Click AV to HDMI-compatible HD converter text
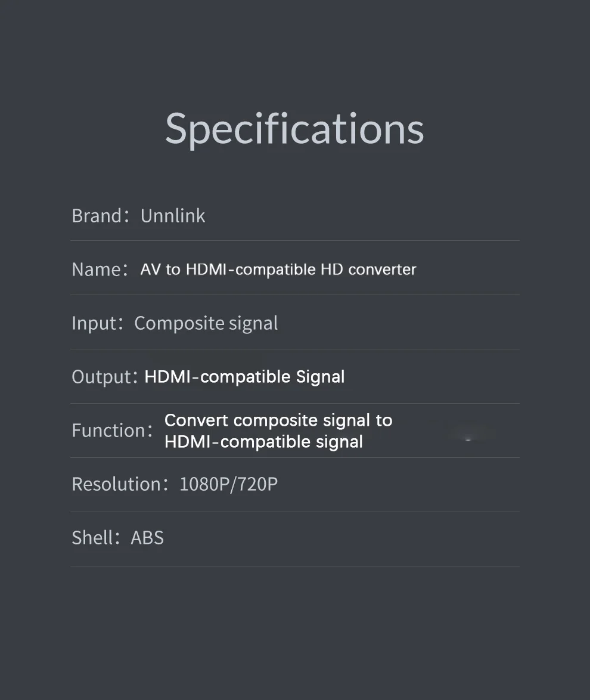Viewport: 590px width, 700px height. [278, 269]
